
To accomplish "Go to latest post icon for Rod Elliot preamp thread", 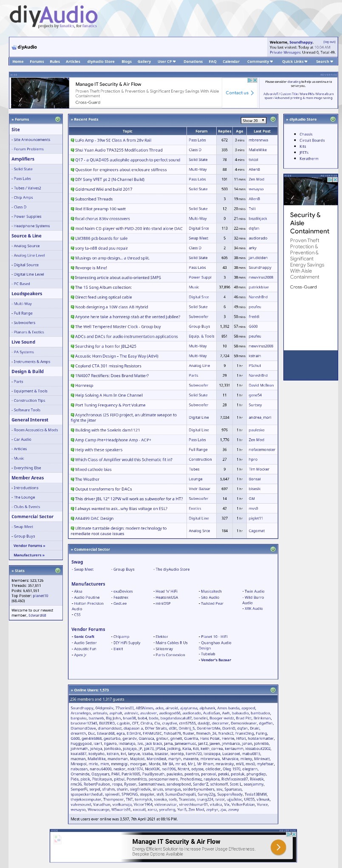I will pos(72,209).
